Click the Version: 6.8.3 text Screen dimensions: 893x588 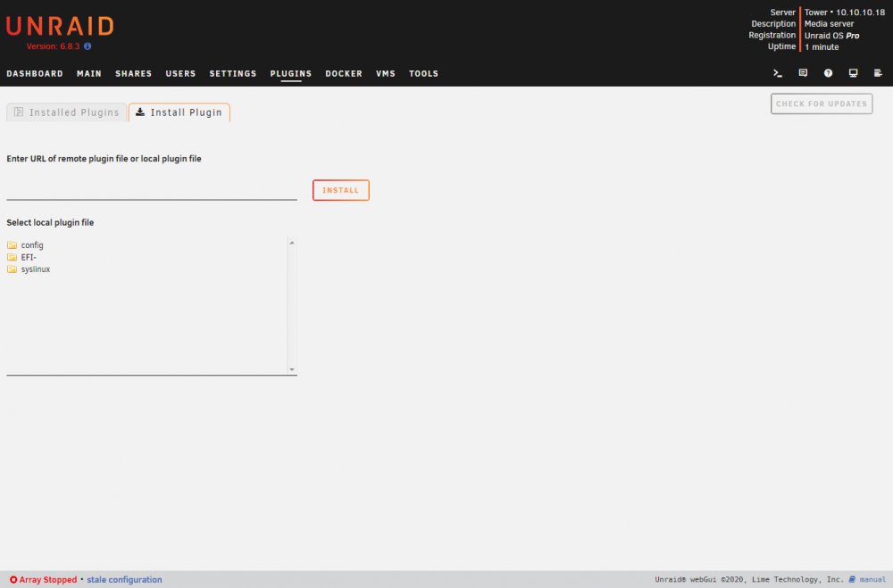[x=53, y=46]
